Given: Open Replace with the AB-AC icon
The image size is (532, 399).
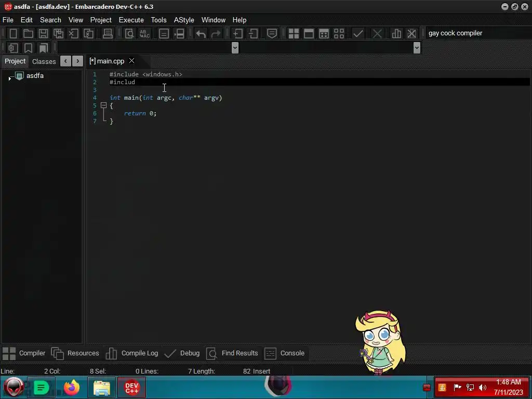Looking at the screenshot, I should (x=144, y=34).
